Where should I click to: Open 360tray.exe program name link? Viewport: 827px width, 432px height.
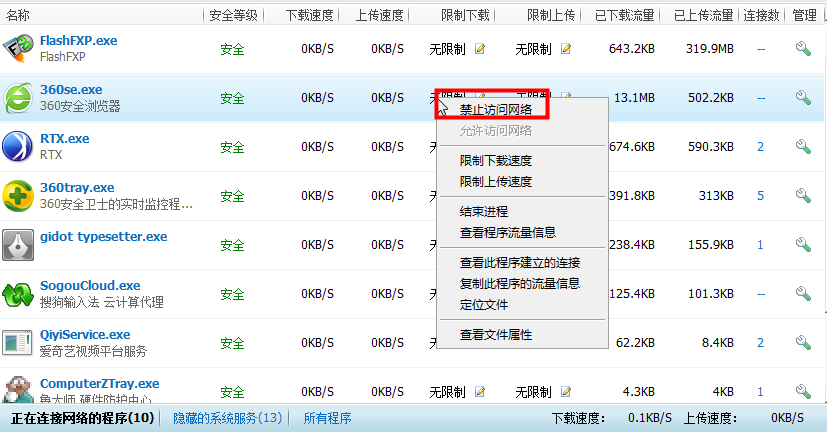77,188
